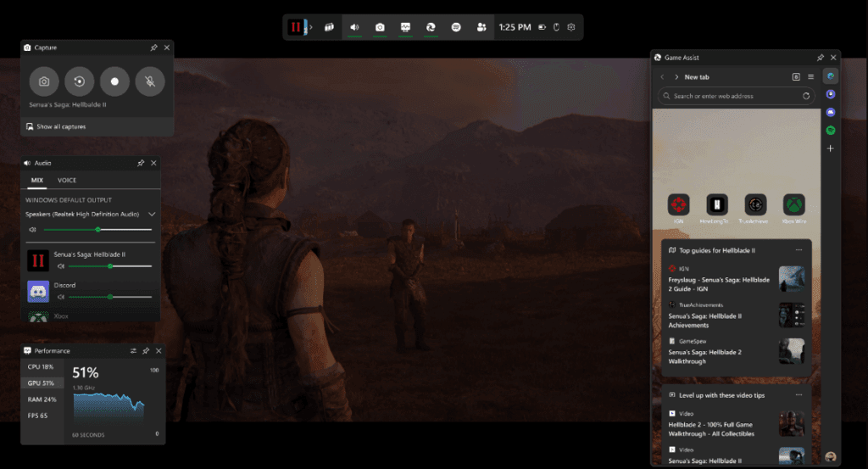Screen dimensions: 868x469
Task: Toggle the Game Assist Edge widget from Game Bar
Action: 431,27
